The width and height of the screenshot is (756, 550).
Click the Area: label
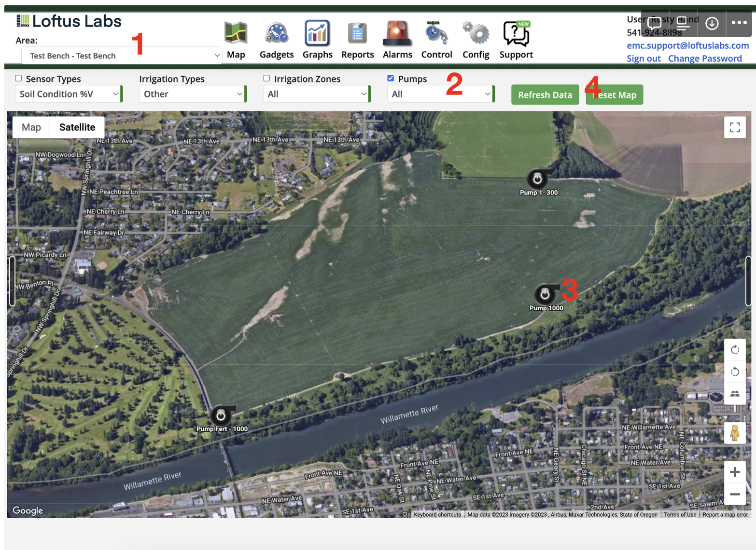[x=27, y=41]
